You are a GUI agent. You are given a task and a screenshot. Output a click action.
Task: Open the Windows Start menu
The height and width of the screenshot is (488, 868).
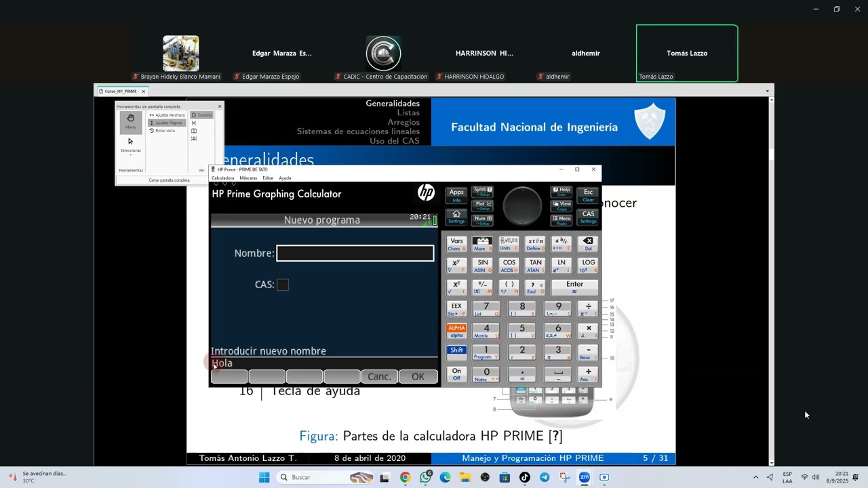(x=264, y=477)
